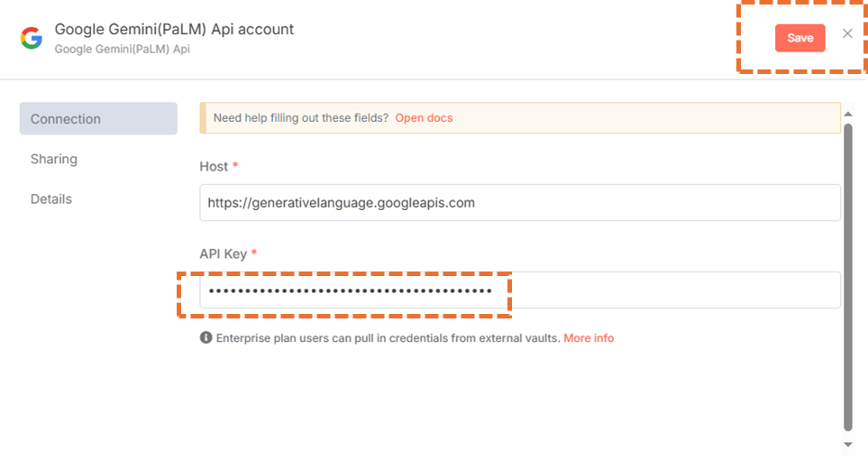Click the 'Google Gemini(PaLM) Api' subtitle text
Screen dimensions: 868x461
[x=122, y=49]
